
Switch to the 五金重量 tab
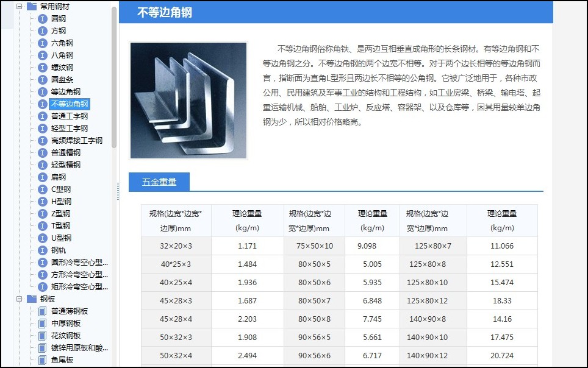point(159,182)
